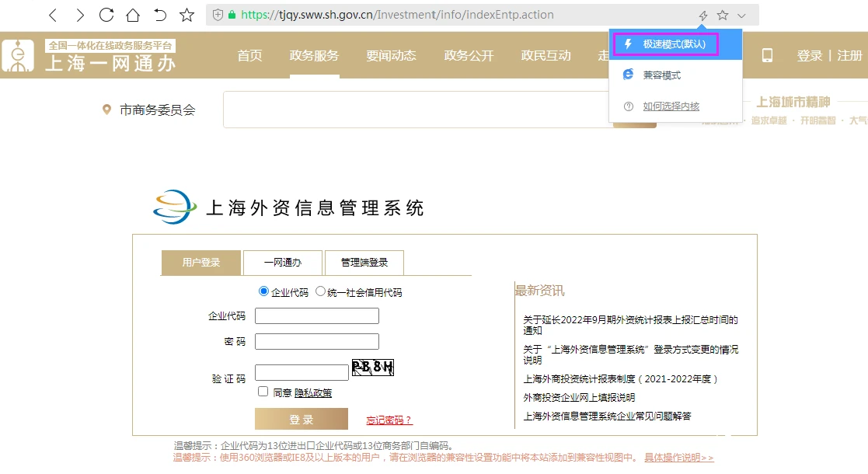Check the 同意 privacy policy checkbox
The height and width of the screenshot is (474, 868).
(263, 392)
